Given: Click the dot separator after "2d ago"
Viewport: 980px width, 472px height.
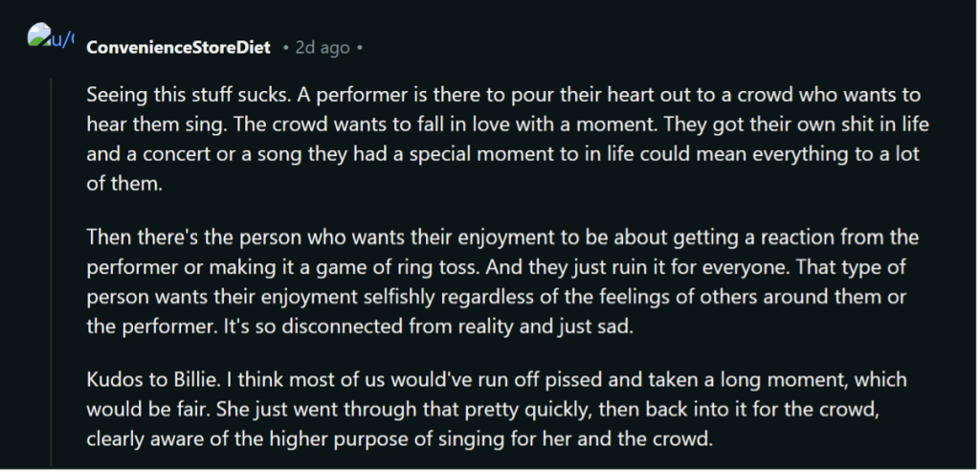Looking at the screenshot, I should 360,48.
